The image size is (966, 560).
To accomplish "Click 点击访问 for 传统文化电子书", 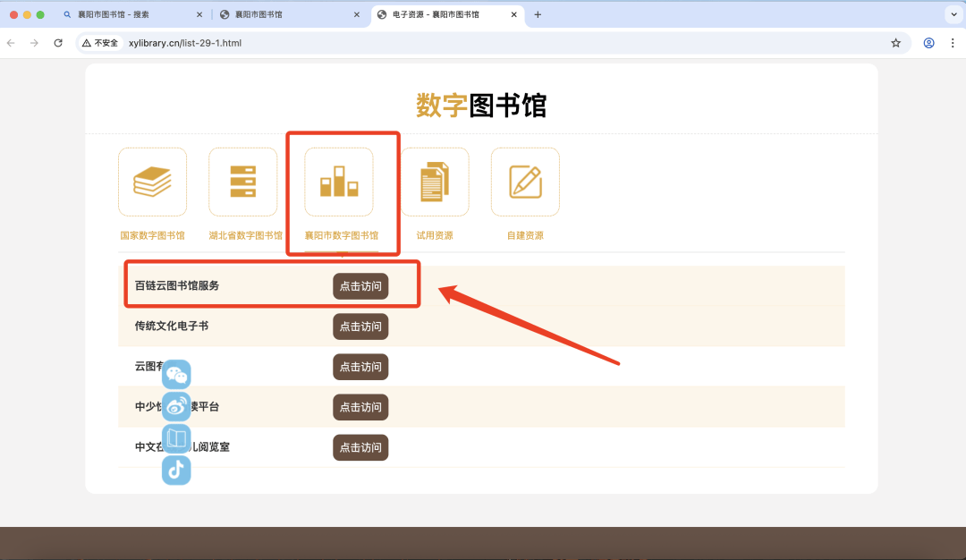I will coord(360,327).
